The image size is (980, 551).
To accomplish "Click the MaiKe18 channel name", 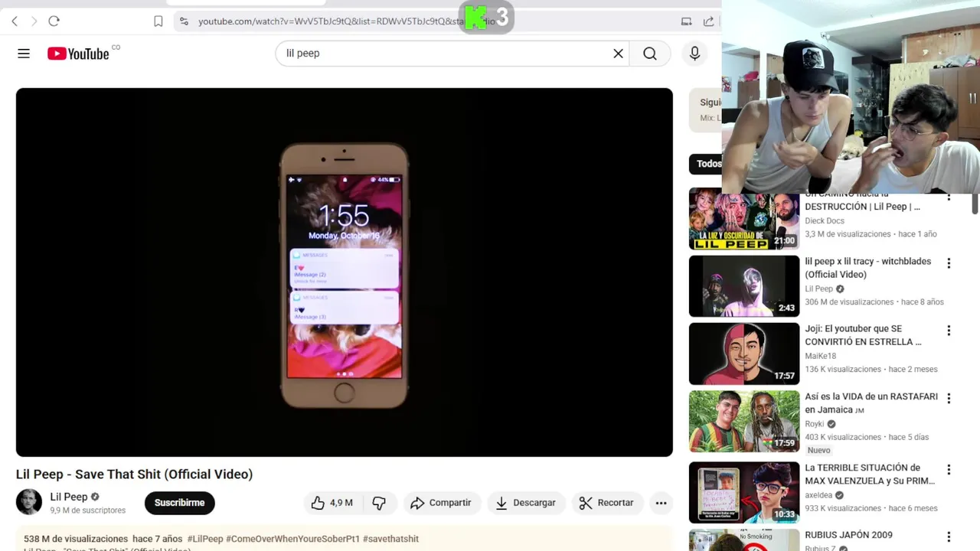I will point(820,356).
